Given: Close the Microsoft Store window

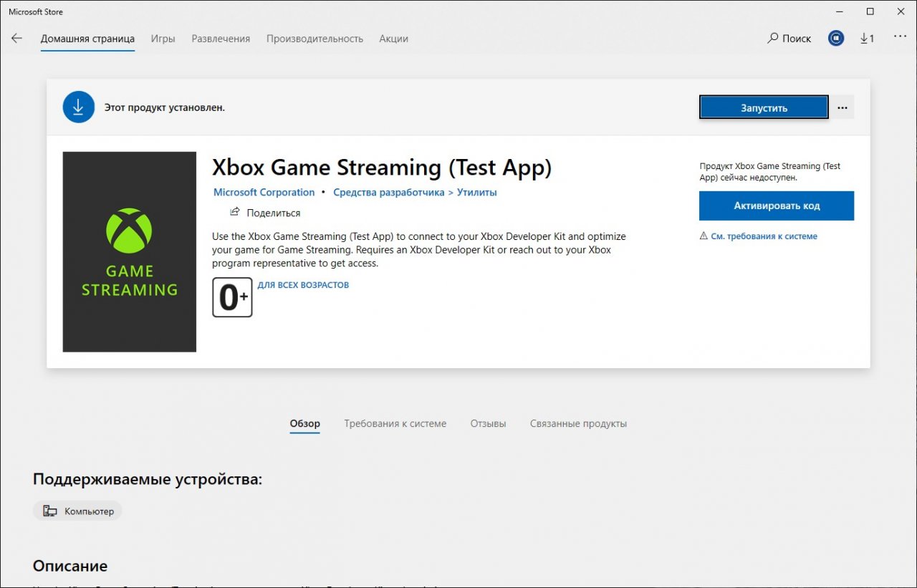Looking at the screenshot, I should tap(901, 11).
